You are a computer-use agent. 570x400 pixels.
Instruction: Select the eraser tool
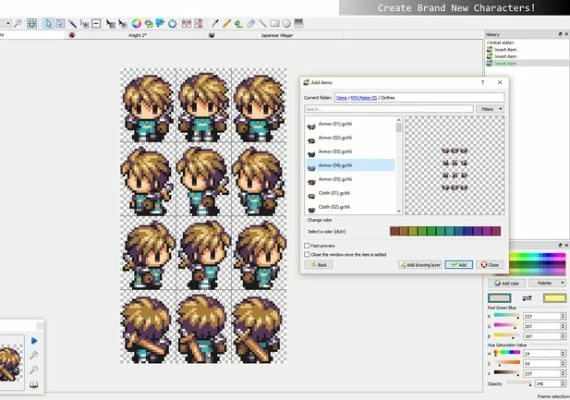click(250, 24)
